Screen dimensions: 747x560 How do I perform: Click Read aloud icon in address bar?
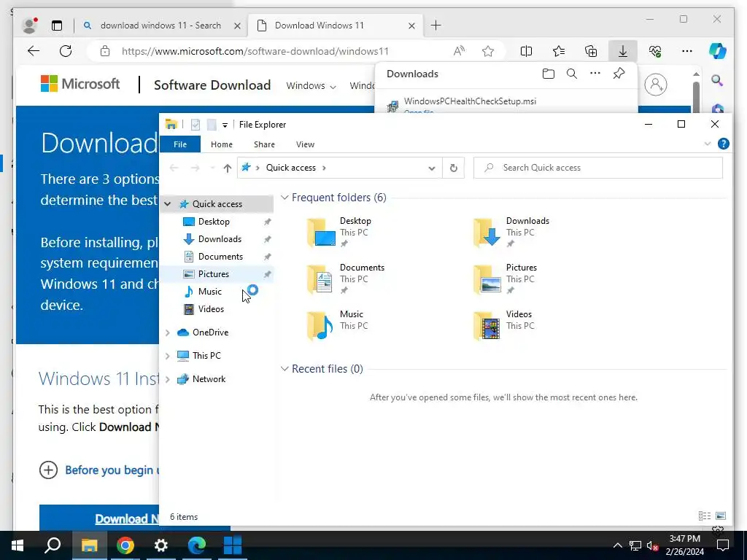[x=459, y=51]
